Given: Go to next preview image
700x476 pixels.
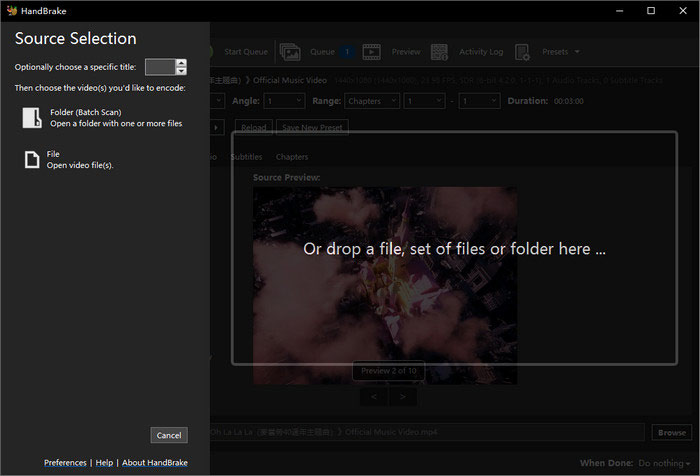Looking at the screenshot, I should (x=403, y=397).
